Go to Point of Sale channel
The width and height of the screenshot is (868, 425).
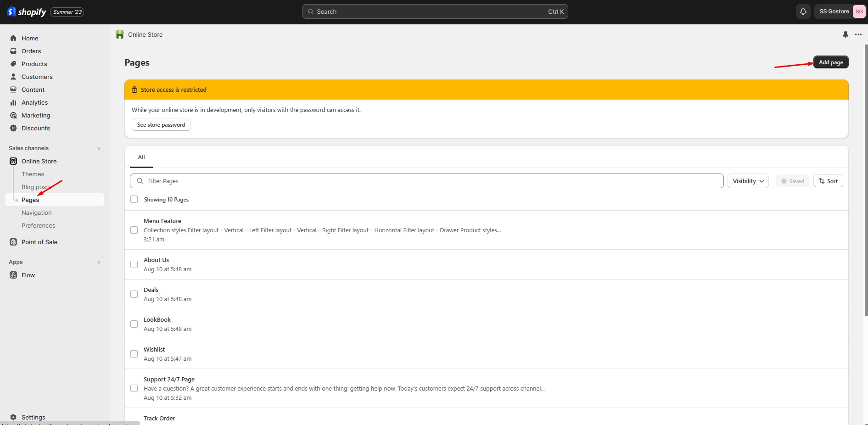pyautogui.click(x=39, y=242)
